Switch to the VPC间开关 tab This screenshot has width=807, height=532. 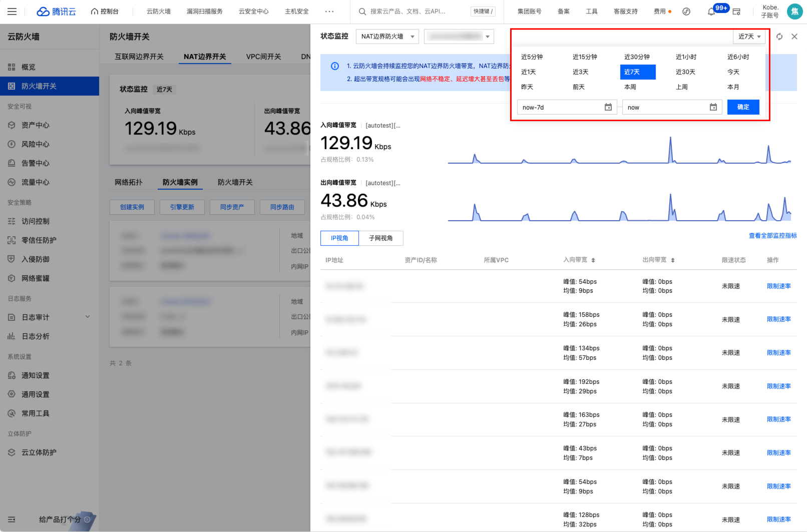(x=263, y=57)
